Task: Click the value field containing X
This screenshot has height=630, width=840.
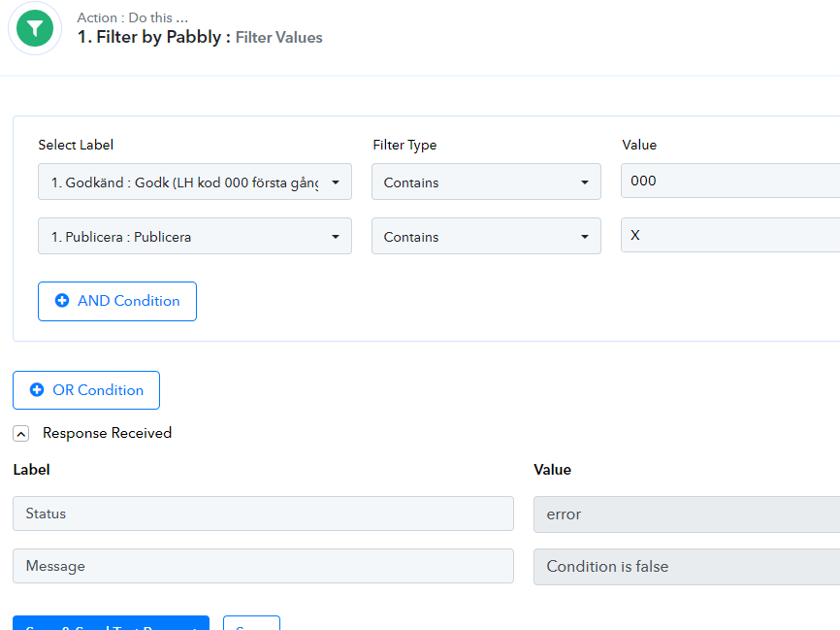Action: point(730,235)
